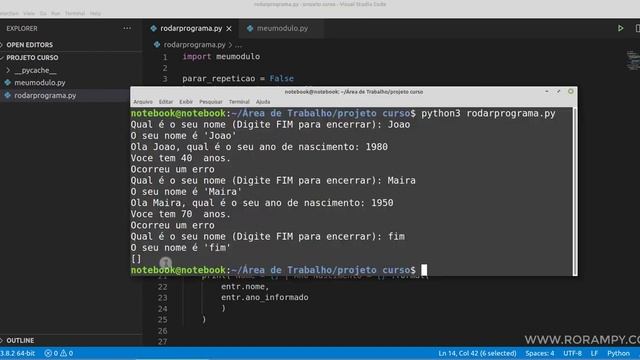640x360 pixels.
Task: Click parar_repeticao = False code line
Action: [238, 78]
